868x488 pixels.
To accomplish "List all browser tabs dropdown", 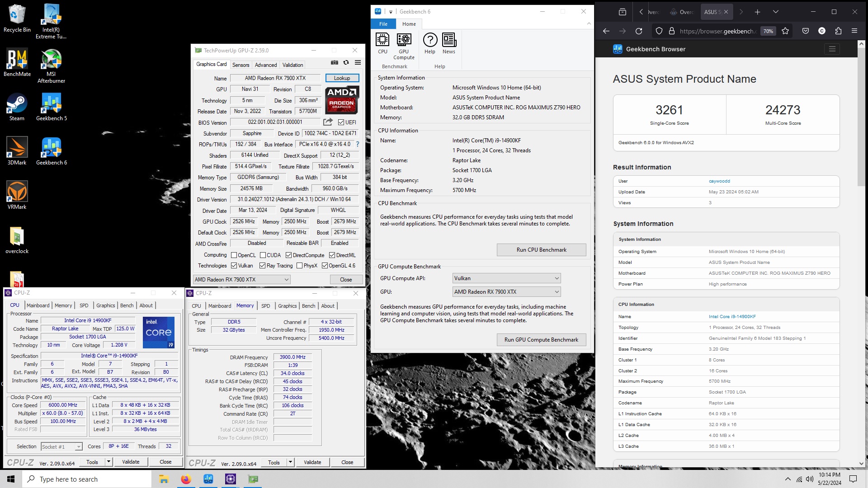I will (775, 12).
